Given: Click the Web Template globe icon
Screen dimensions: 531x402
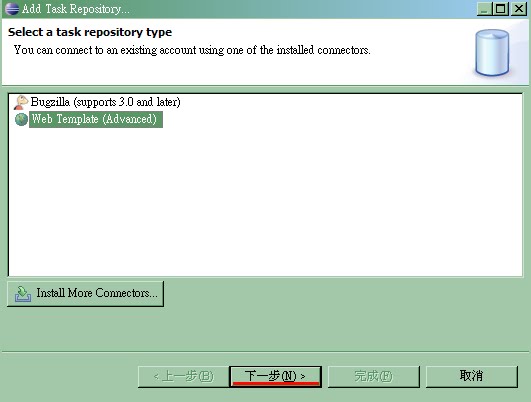Looking at the screenshot, I should pos(21,119).
